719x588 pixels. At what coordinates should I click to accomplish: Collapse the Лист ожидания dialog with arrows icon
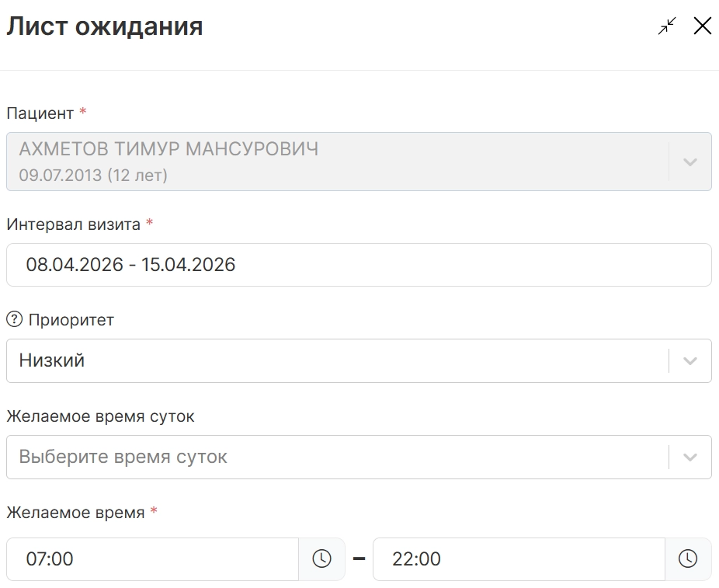pos(667,26)
